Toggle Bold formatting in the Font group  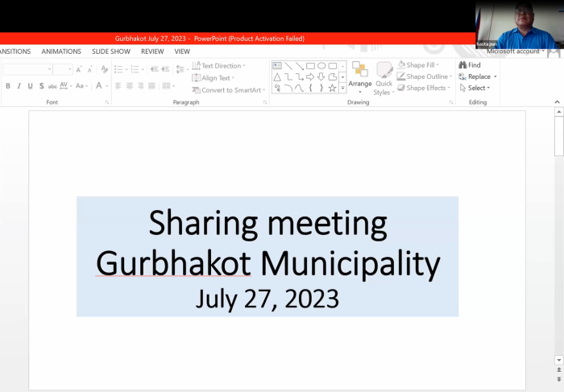click(x=8, y=86)
